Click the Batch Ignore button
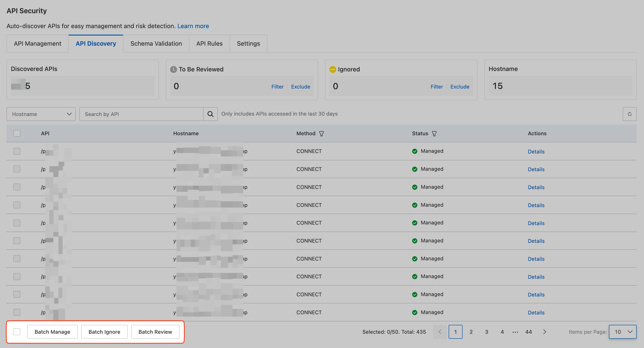644x348 pixels. [x=104, y=332]
